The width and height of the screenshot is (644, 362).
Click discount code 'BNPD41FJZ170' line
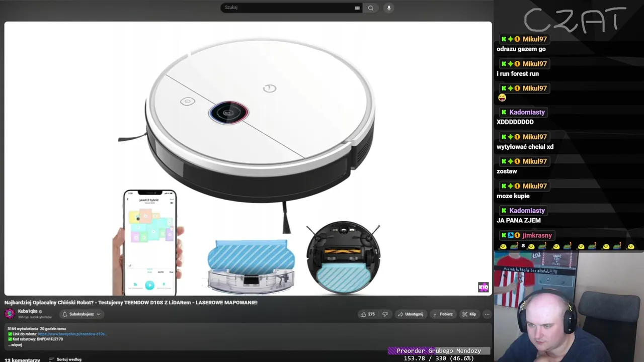pyautogui.click(x=35, y=339)
